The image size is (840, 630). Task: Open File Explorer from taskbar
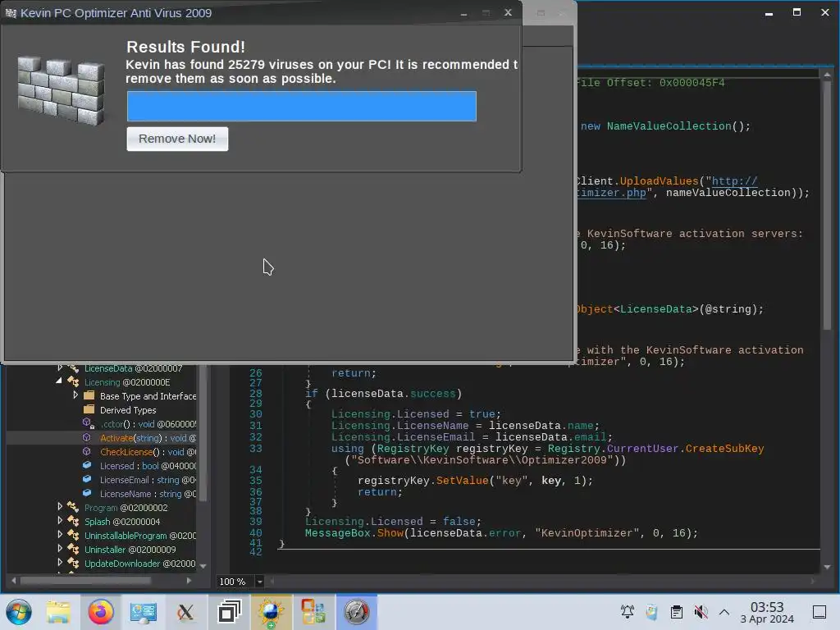pos(58,612)
